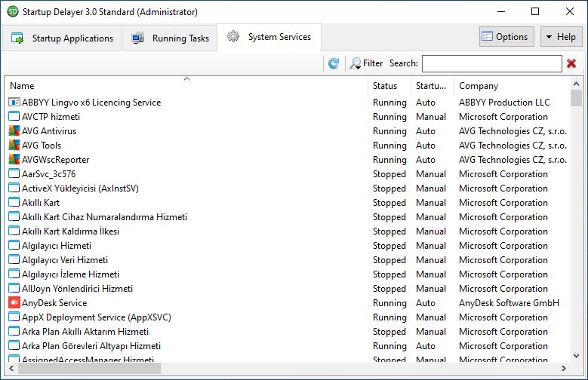
Task: Switch to the Running Tasks tab
Action: [170, 38]
